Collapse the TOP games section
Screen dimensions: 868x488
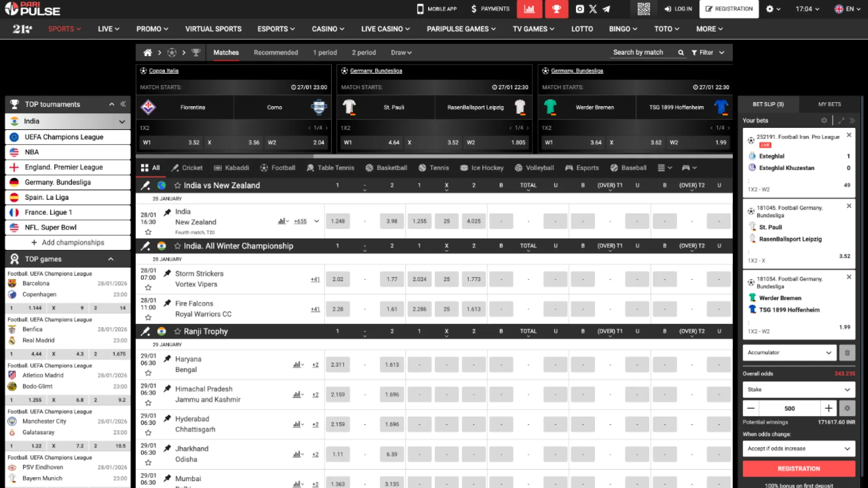click(x=111, y=259)
